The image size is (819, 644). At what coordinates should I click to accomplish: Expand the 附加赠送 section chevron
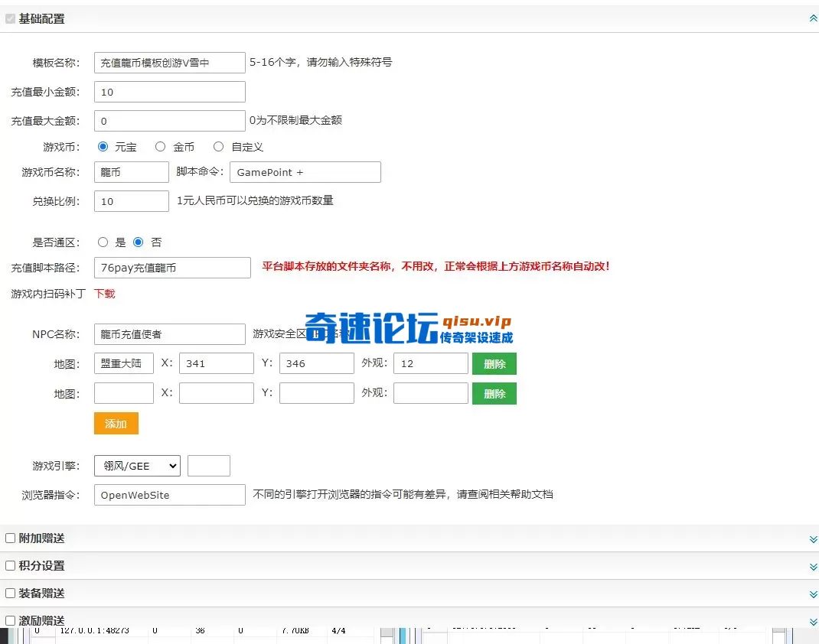pos(813,539)
